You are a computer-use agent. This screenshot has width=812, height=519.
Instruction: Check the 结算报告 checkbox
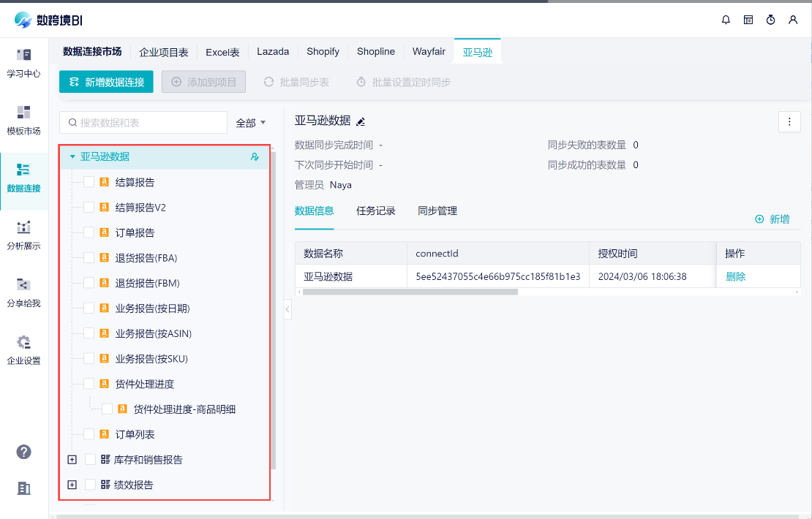(89, 182)
